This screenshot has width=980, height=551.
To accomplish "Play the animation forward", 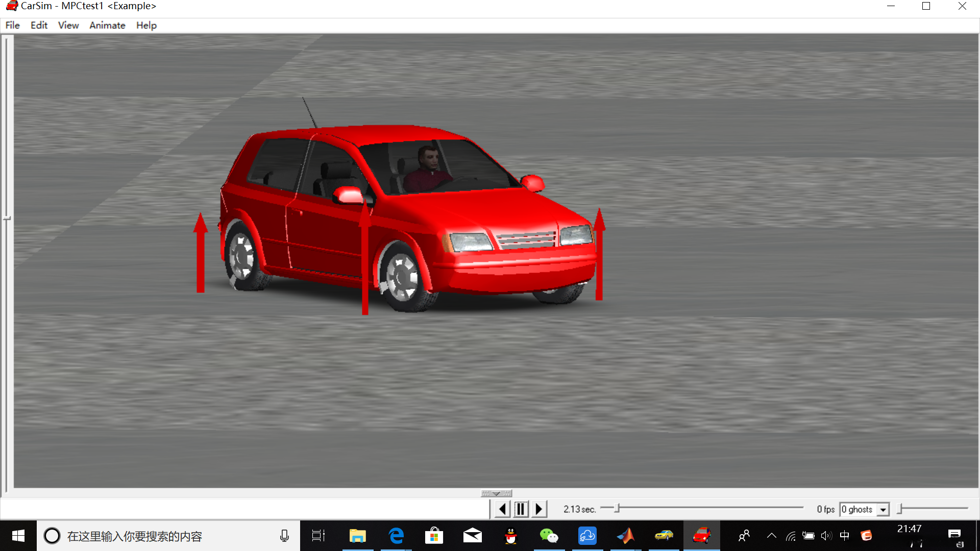I will (x=539, y=509).
